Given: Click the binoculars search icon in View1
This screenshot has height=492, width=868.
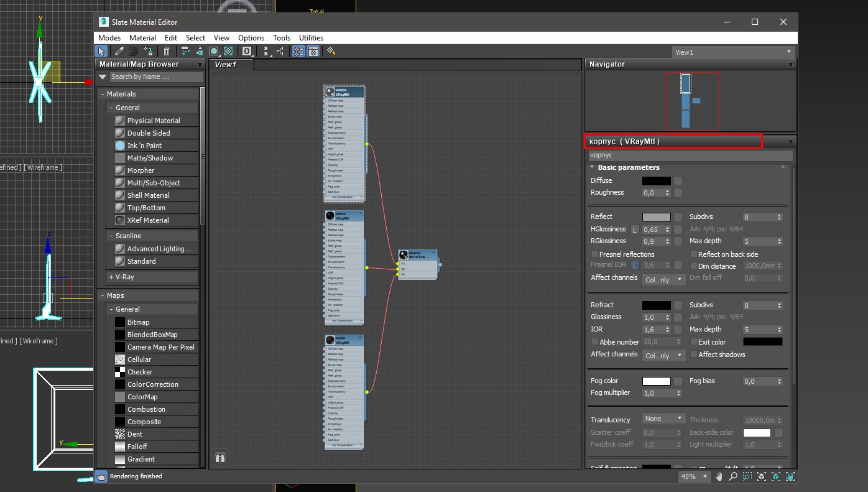Looking at the screenshot, I should click(x=219, y=458).
